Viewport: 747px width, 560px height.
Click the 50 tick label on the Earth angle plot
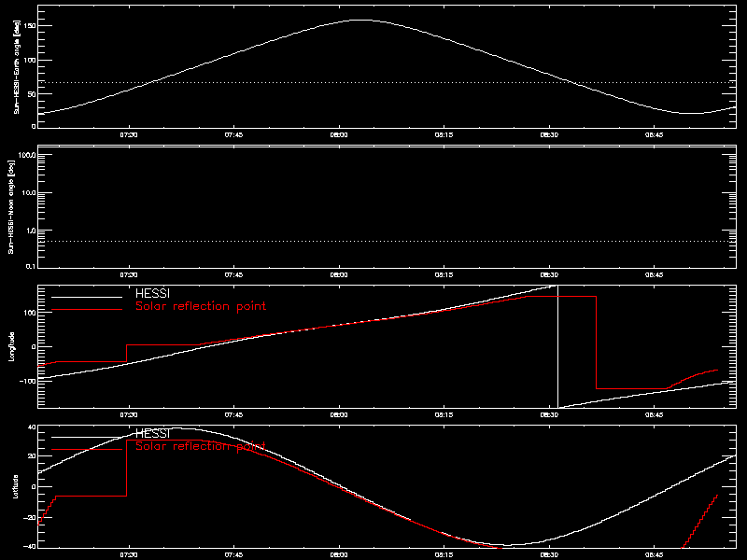33,94
